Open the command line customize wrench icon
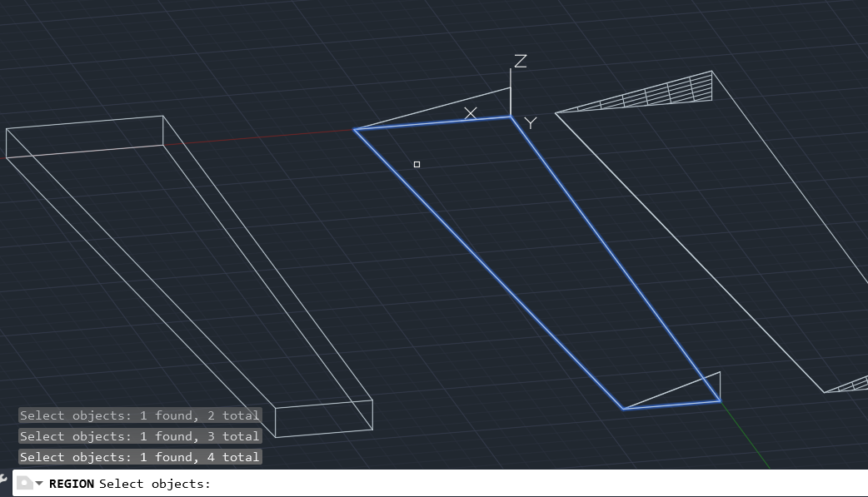 [4, 480]
